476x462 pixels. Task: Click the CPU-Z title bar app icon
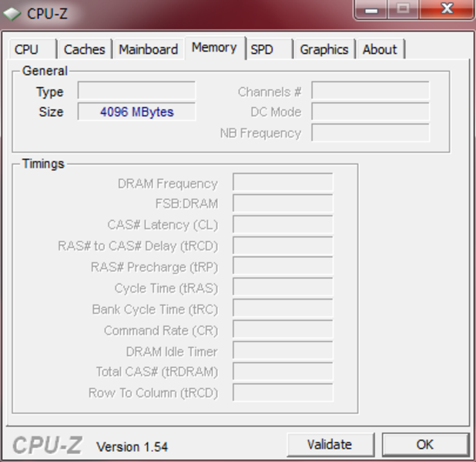click(x=12, y=14)
